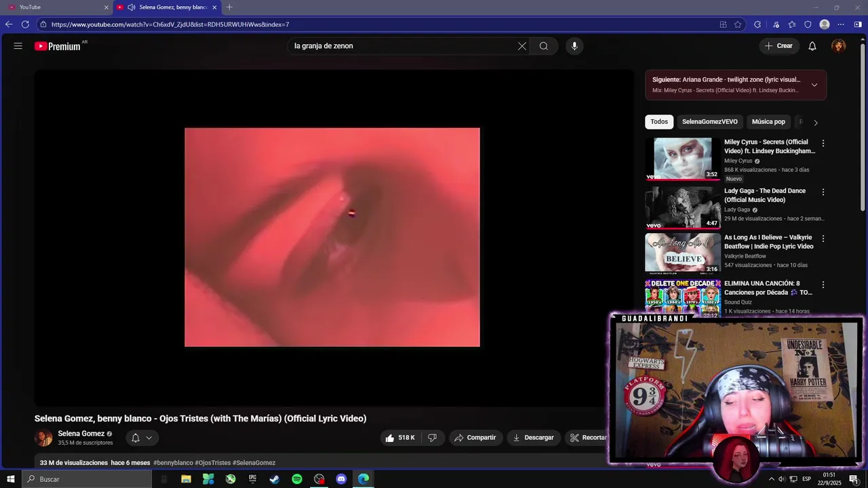Open a new browser tab
Viewport: 868px width, 488px height.
229,7
